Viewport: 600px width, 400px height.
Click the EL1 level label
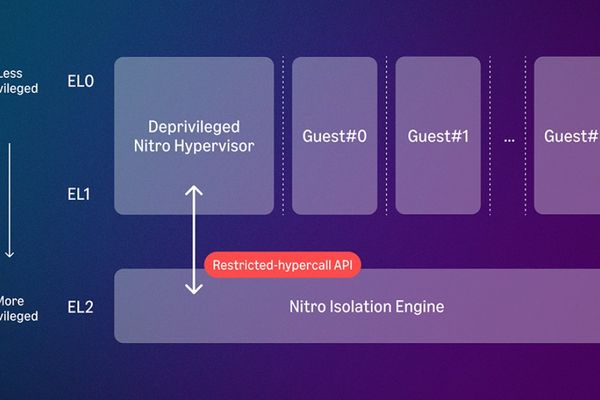[x=79, y=194]
